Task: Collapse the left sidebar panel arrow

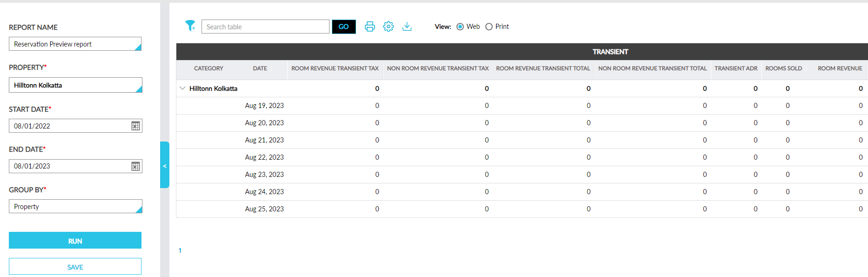Action: [x=165, y=165]
